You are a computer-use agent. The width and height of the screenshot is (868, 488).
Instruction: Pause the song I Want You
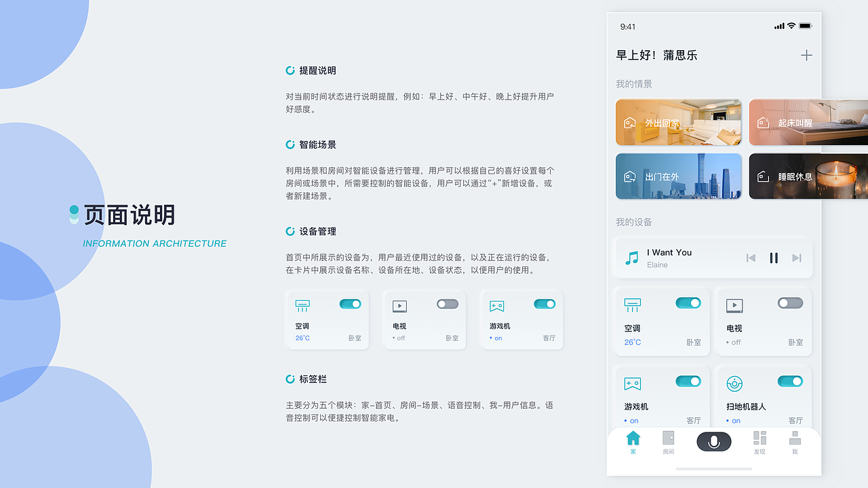[774, 258]
